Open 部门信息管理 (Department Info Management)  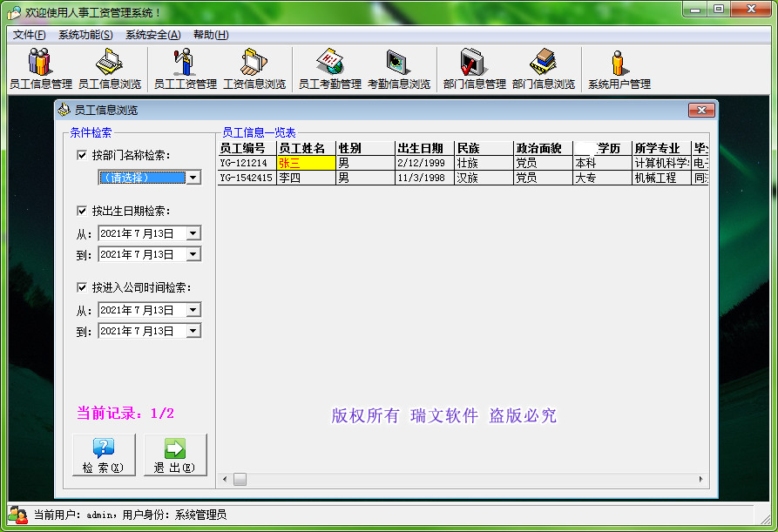pos(471,68)
